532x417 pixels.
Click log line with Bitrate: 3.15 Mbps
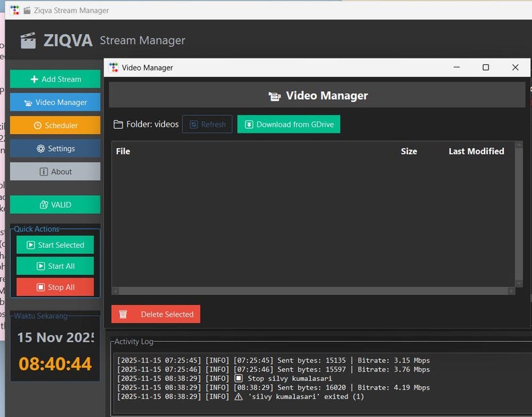click(x=273, y=360)
